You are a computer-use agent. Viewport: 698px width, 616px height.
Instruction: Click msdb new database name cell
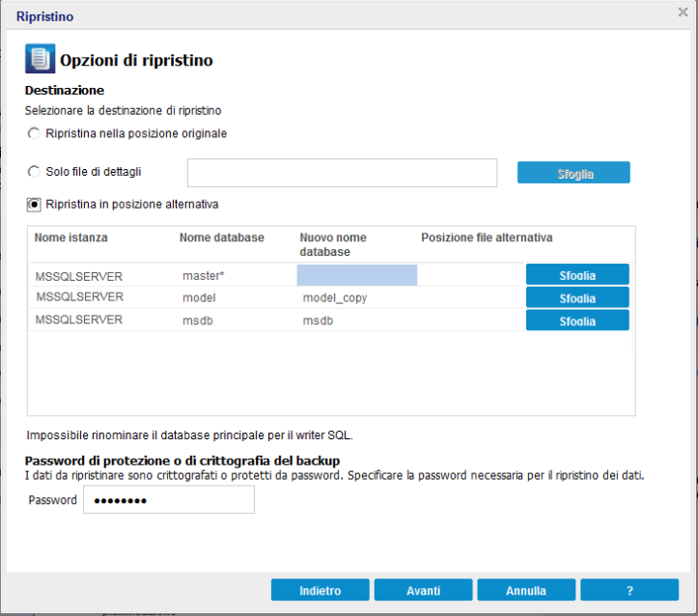click(356, 320)
